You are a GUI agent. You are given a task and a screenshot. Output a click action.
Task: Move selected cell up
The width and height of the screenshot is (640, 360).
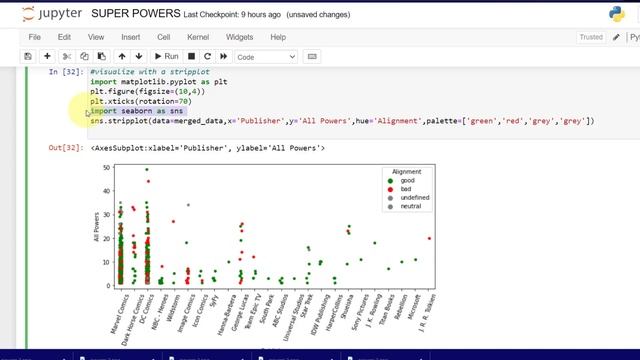(x=122, y=57)
